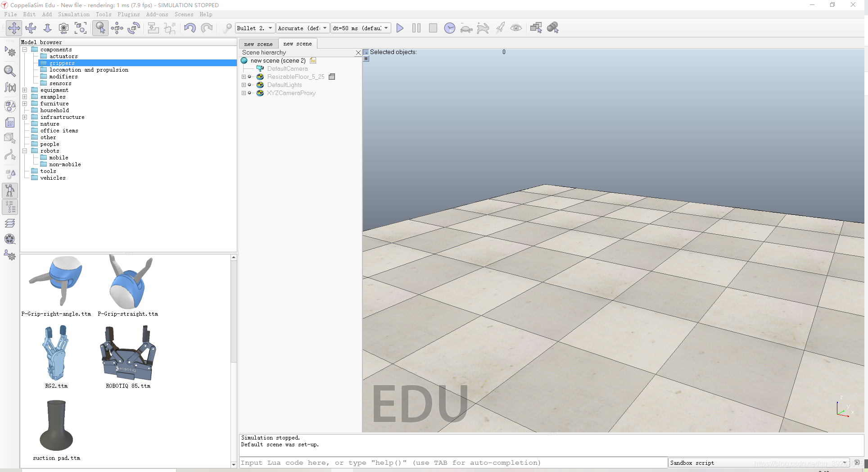Open the Simulation menu
The width and height of the screenshot is (868, 472).
click(x=74, y=14)
